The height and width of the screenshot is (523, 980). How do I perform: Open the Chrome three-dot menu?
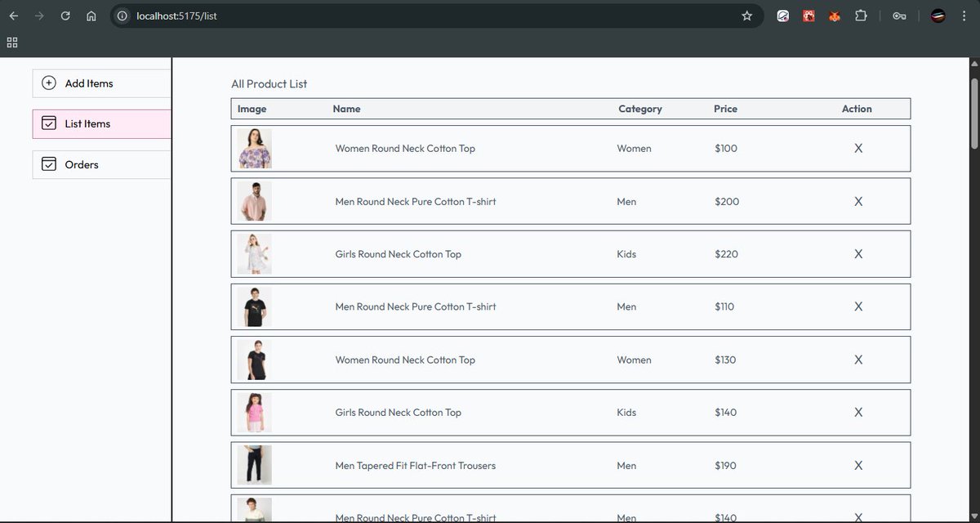click(964, 16)
